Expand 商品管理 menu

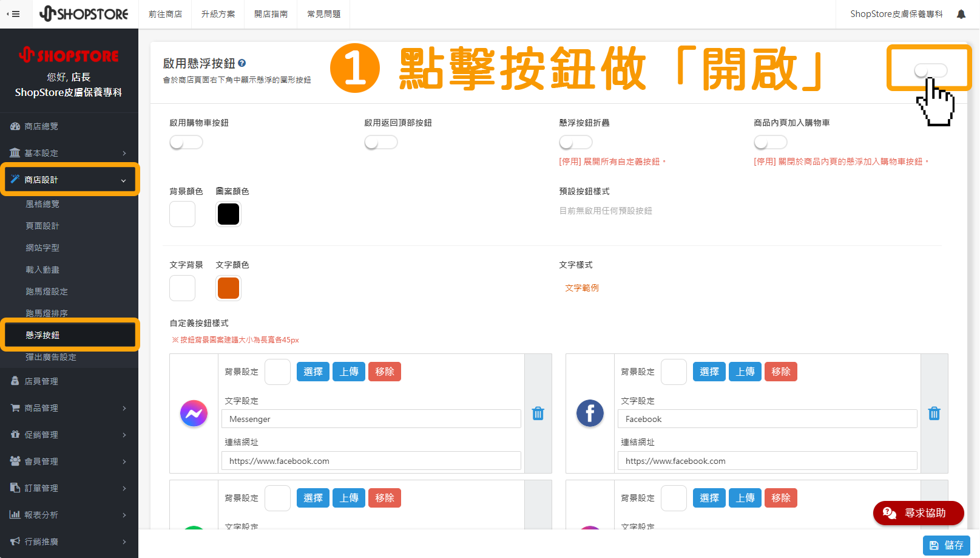(x=69, y=408)
